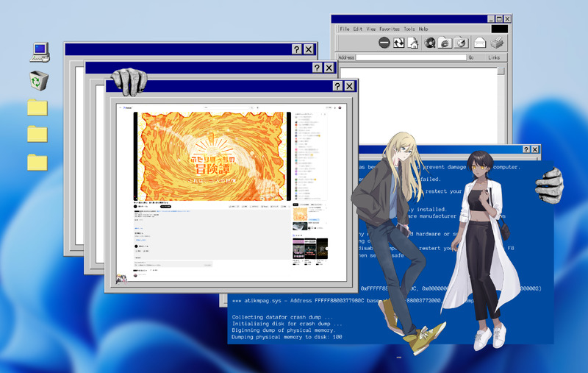Select 'Biginning dump of physical memory.' line
The image size is (588, 373).
pos(284,330)
